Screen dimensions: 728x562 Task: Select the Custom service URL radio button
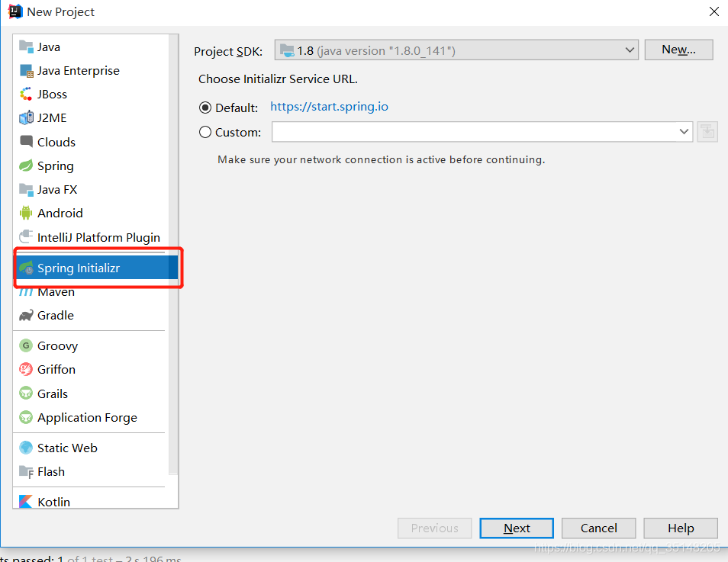pyautogui.click(x=205, y=132)
